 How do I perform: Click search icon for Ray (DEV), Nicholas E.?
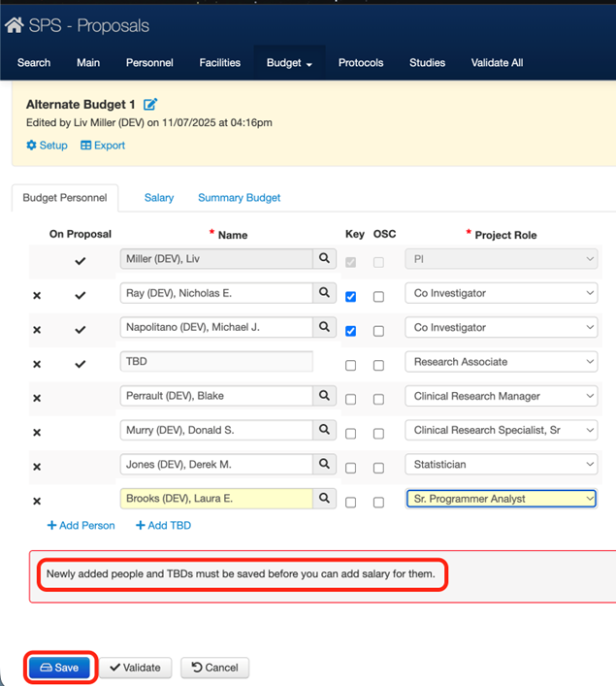325,293
